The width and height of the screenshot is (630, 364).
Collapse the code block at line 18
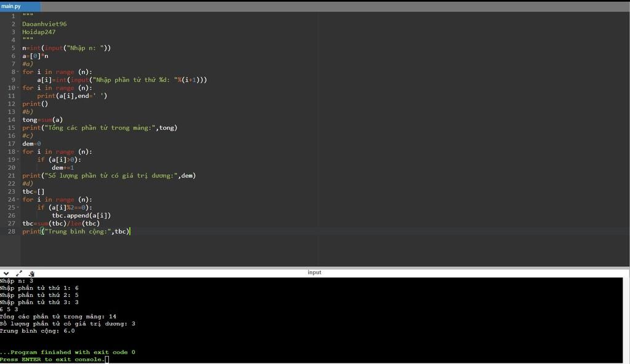point(18,152)
